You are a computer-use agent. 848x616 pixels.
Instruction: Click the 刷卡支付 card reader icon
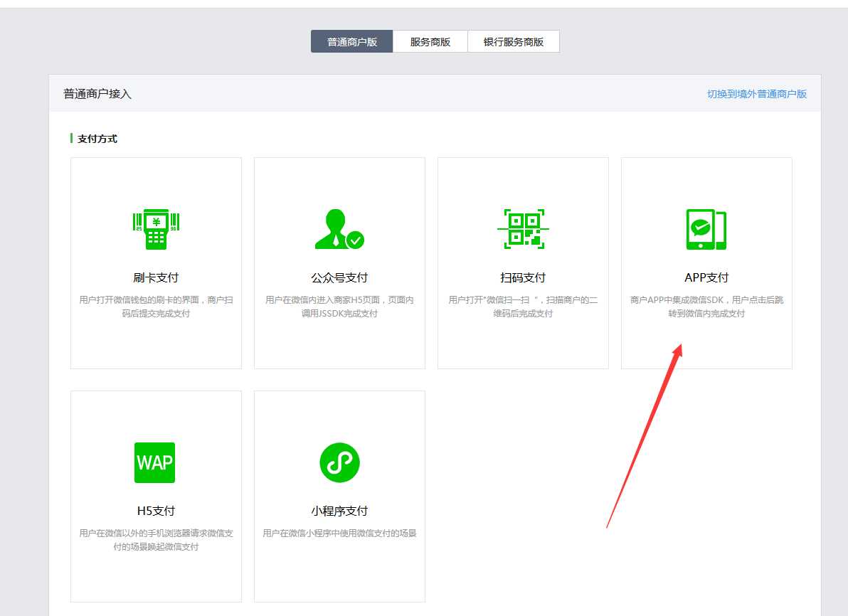tap(156, 229)
